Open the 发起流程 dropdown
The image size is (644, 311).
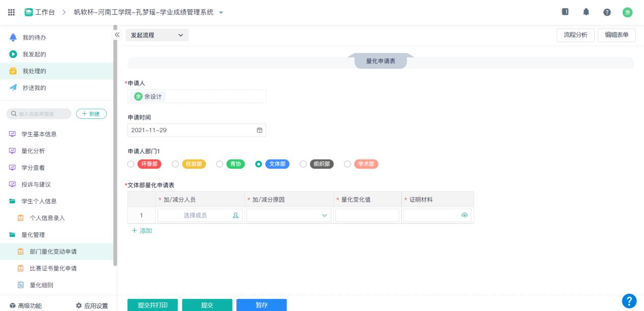(x=157, y=35)
